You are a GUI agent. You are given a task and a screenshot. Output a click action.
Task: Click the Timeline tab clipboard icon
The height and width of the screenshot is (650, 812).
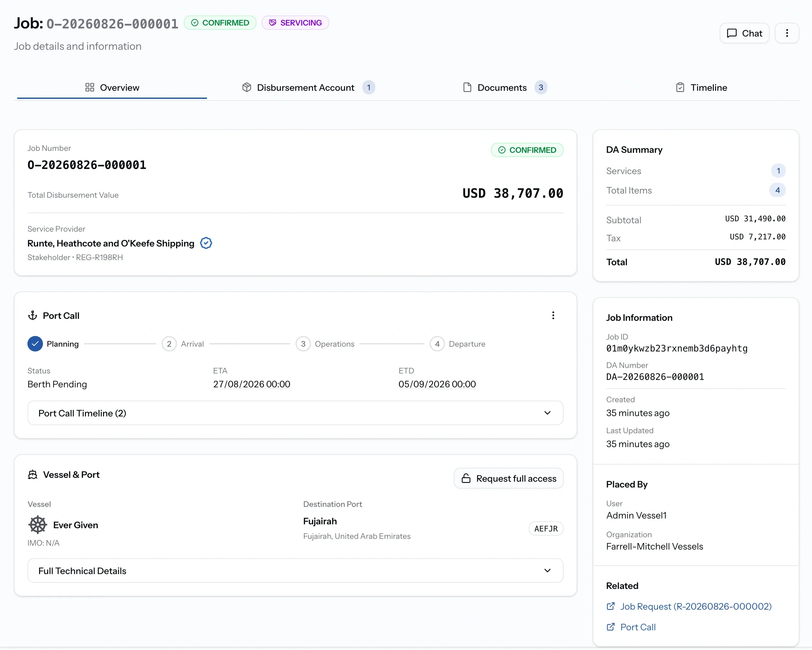pos(680,88)
